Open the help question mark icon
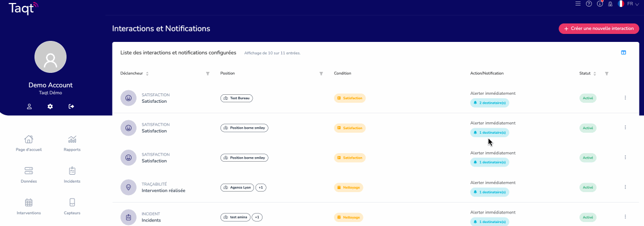 tap(589, 3)
